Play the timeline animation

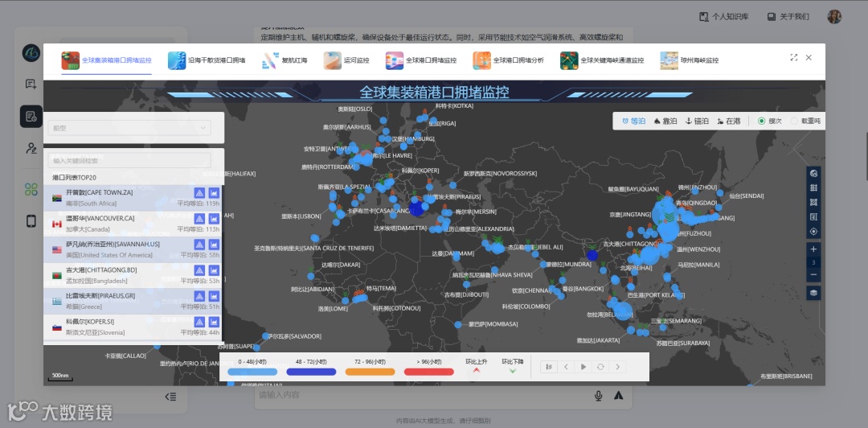coord(583,367)
